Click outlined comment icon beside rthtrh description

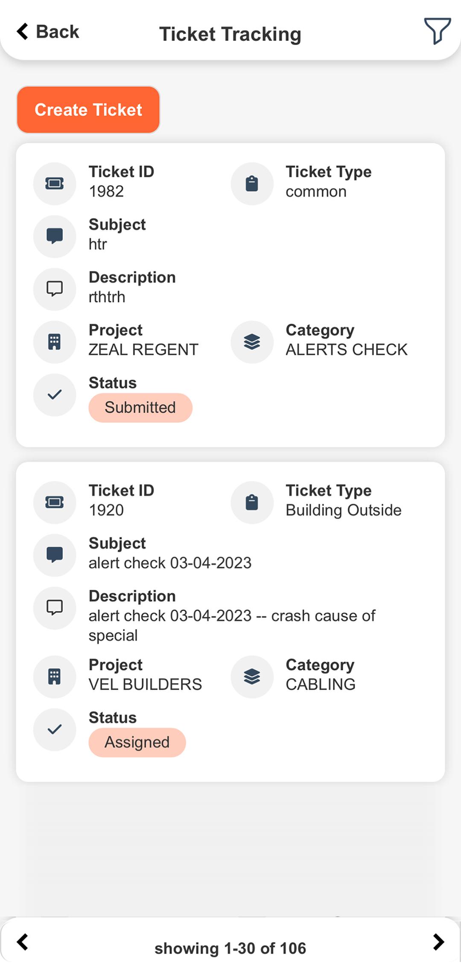pyautogui.click(x=55, y=289)
